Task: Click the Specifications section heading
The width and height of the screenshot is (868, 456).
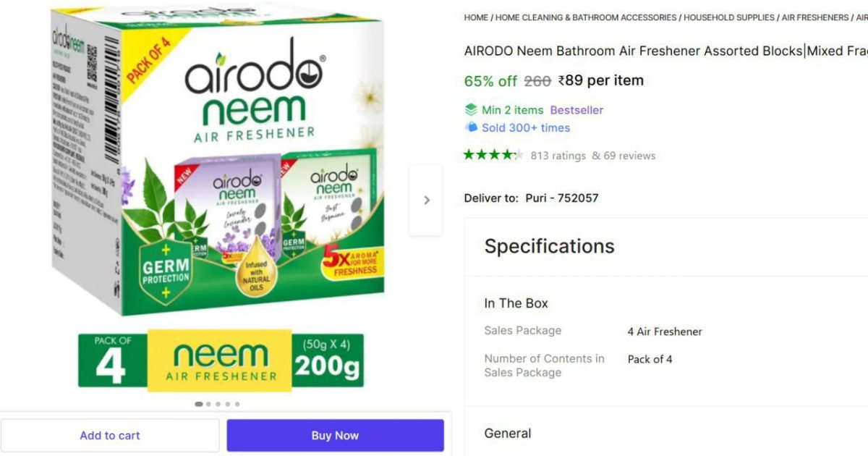Action: (x=548, y=246)
